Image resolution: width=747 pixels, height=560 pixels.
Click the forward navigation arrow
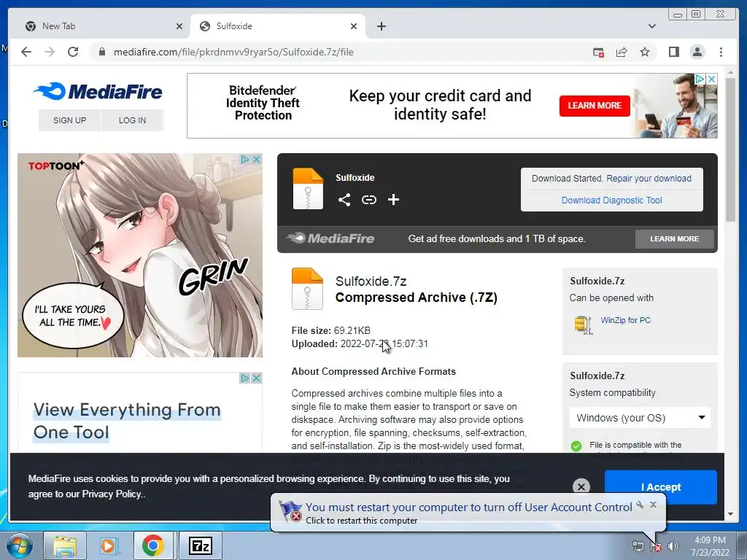click(x=50, y=52)
